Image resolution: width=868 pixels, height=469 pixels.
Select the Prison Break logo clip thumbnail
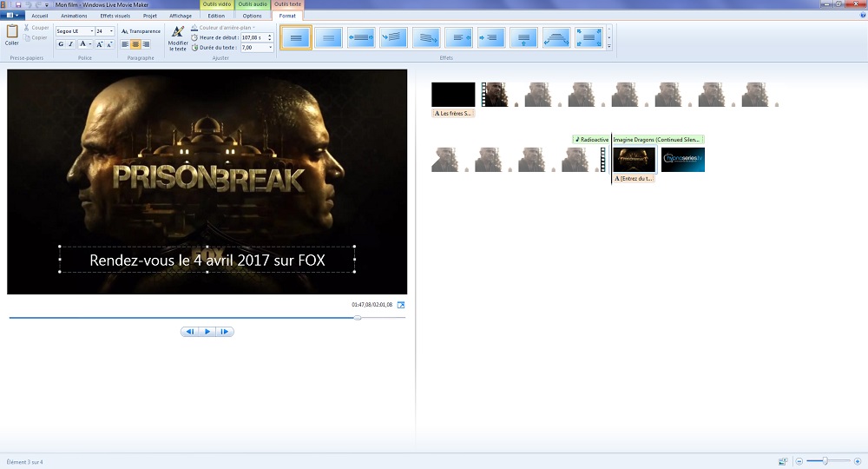pyautogui.click(x=634, y=160)
